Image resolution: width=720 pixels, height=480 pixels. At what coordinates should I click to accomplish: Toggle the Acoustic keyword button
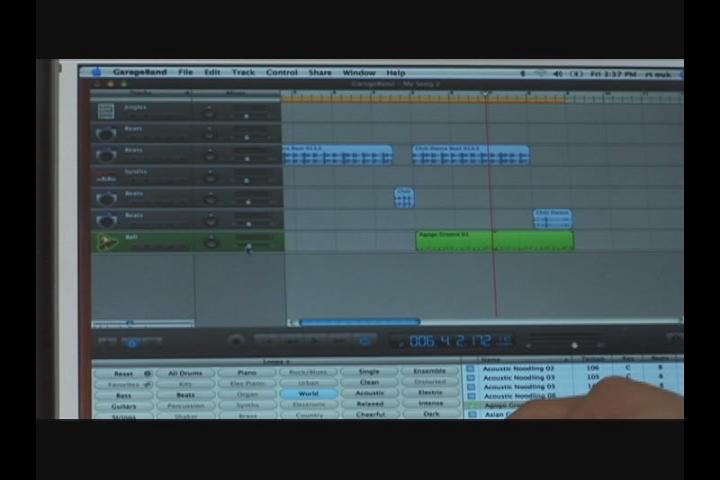point(370,393)
